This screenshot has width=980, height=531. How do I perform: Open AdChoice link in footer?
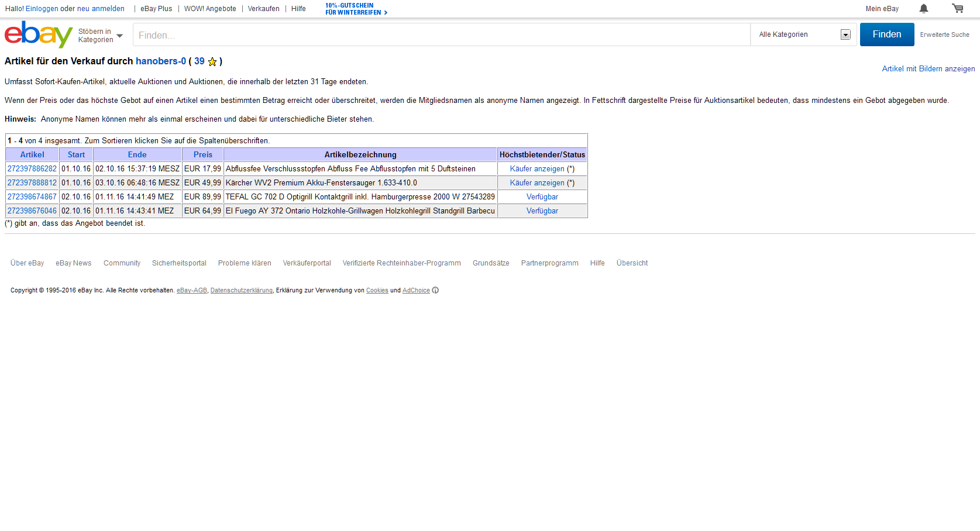coord(416,291)
